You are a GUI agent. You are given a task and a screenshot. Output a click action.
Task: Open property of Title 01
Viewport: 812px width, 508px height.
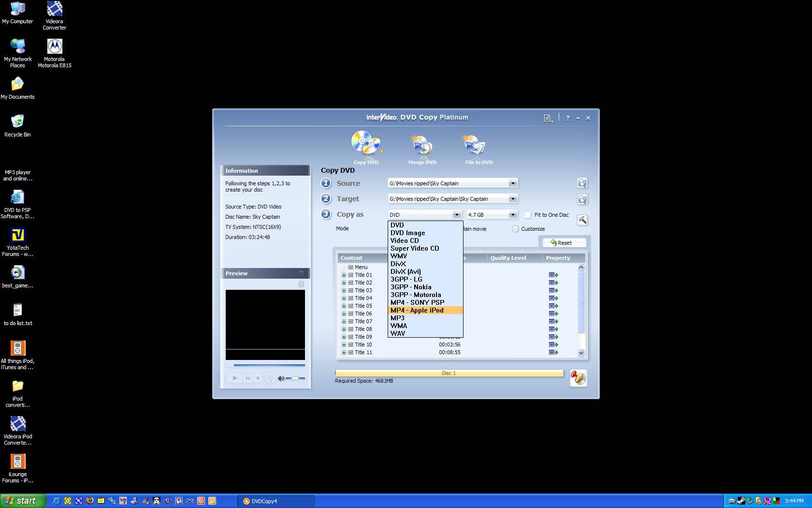click(x=553, y=275)
